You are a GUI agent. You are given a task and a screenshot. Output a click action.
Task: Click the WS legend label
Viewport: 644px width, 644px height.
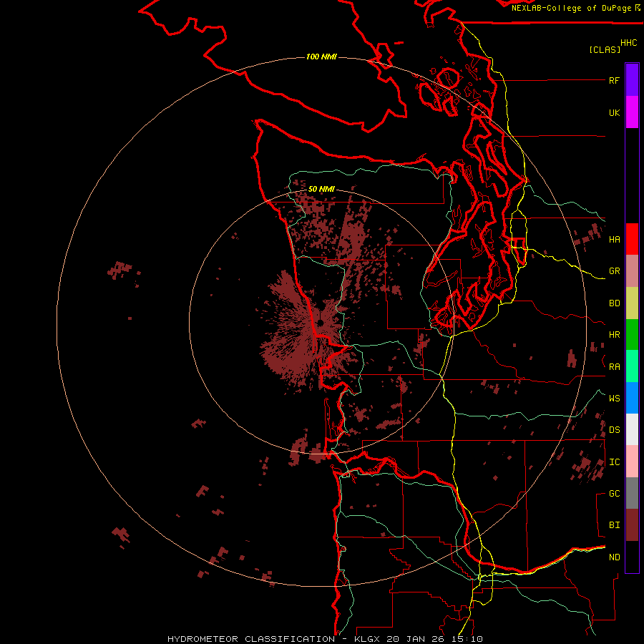point(614,399)
